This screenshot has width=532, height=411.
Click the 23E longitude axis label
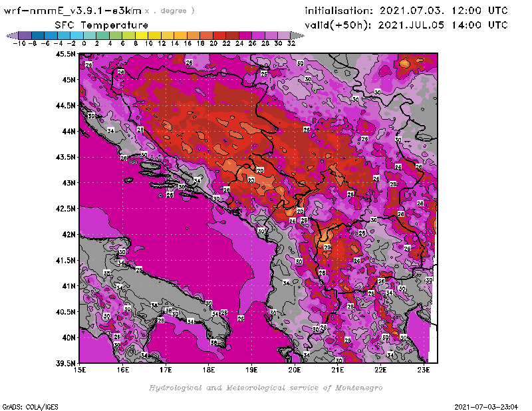click(x=424, y=370)
